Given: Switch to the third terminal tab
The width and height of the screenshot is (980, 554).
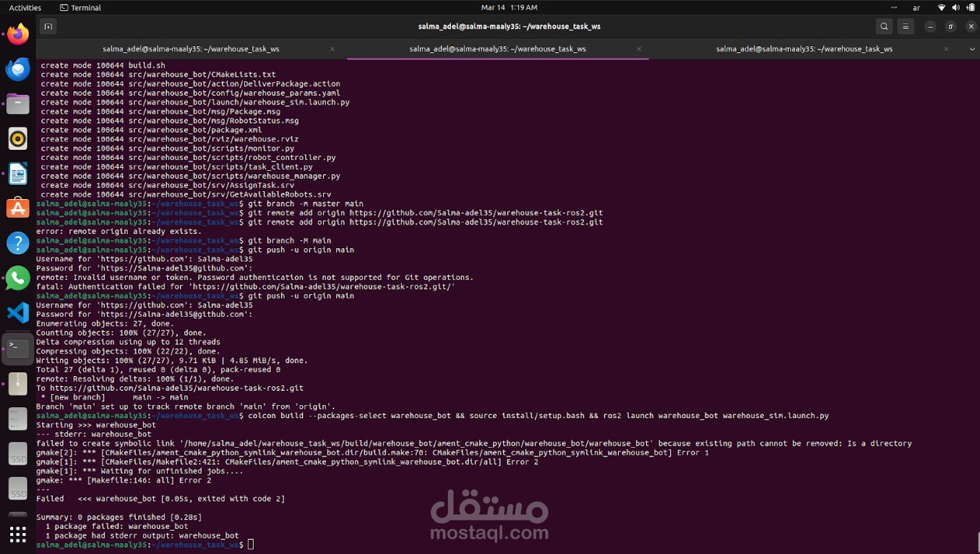Looking at the screenshot, I should point(804,48).
